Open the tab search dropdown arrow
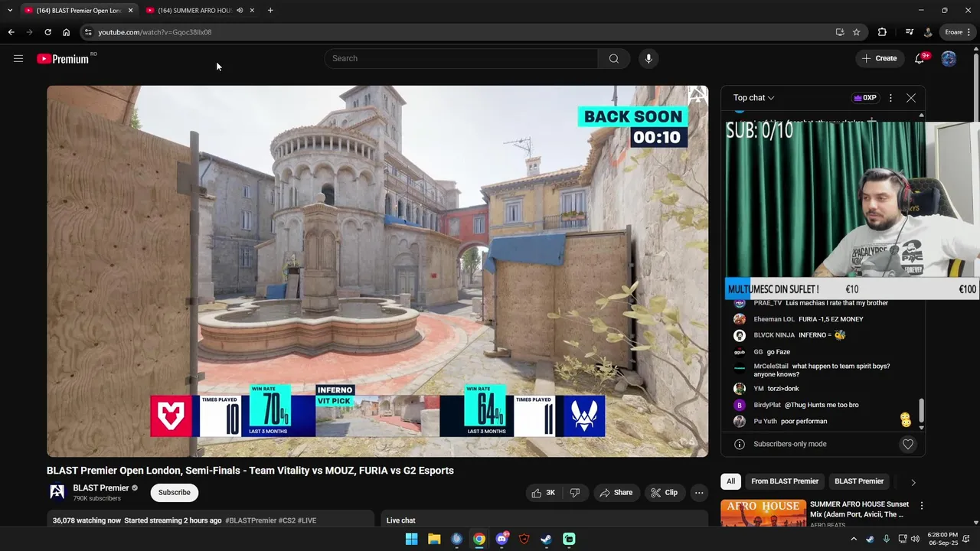Viewport: 980px width, 551px height. pyautogui.click(x=9, y=10)
